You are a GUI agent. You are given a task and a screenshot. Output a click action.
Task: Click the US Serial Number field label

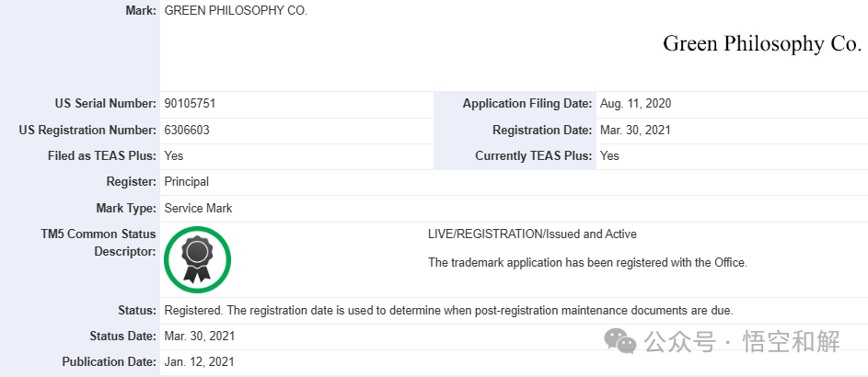pos(105,104)
